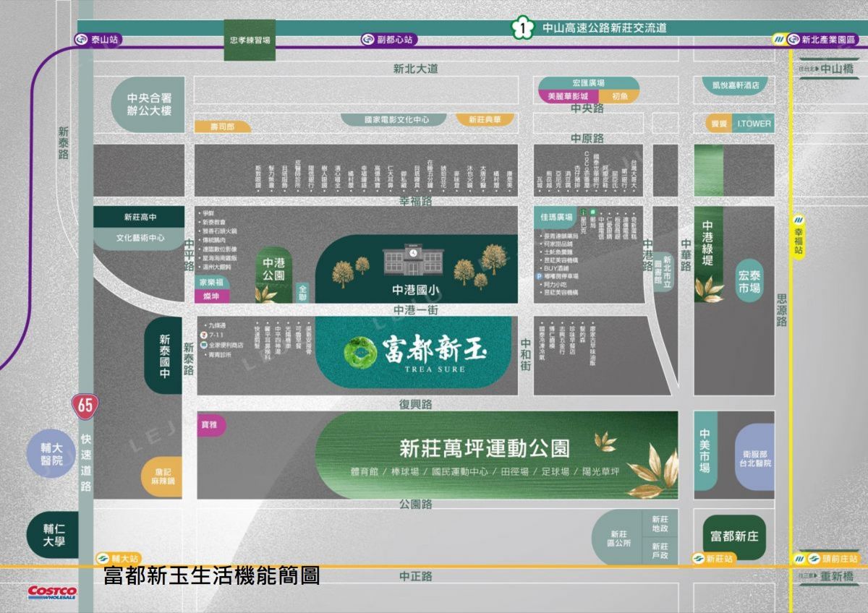Click the 富都新莊 dark green block

(734, 536)
